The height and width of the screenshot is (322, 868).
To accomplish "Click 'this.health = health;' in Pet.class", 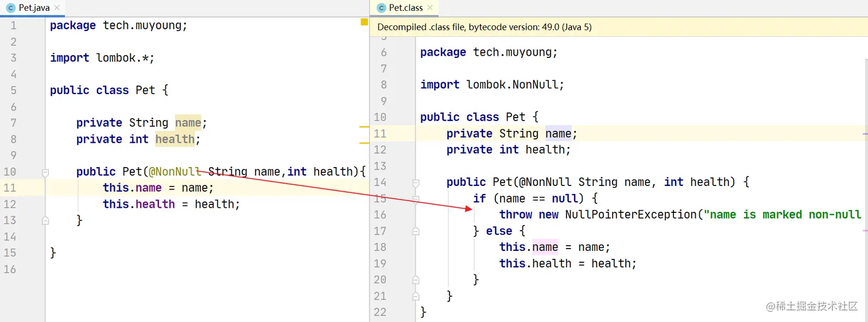I will (568, 264).
